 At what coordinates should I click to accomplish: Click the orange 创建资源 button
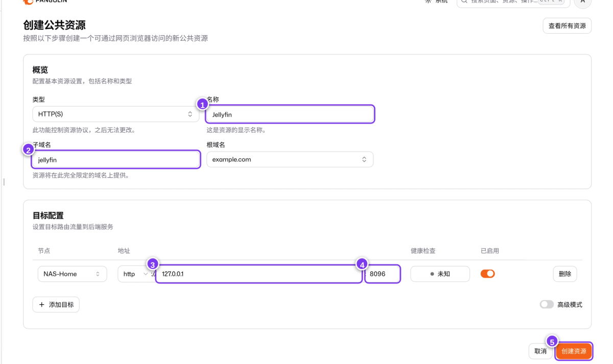574,351
